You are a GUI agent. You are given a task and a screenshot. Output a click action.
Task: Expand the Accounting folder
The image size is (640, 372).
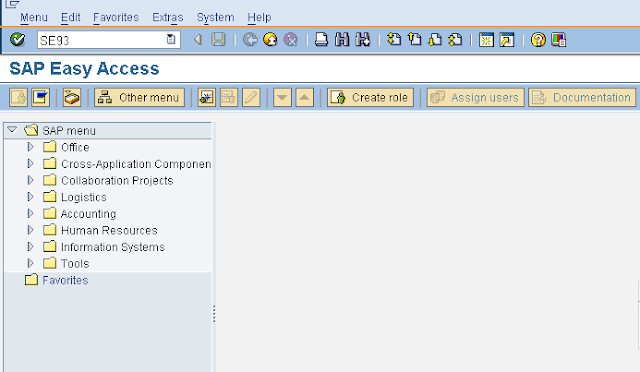click(30, 213)
